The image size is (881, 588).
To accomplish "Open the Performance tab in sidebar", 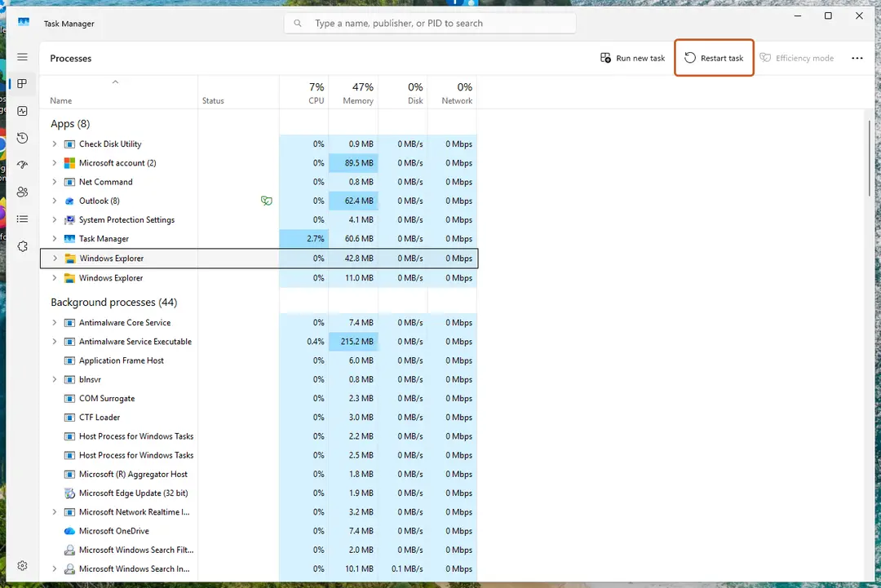I will [x=23, y=111].
